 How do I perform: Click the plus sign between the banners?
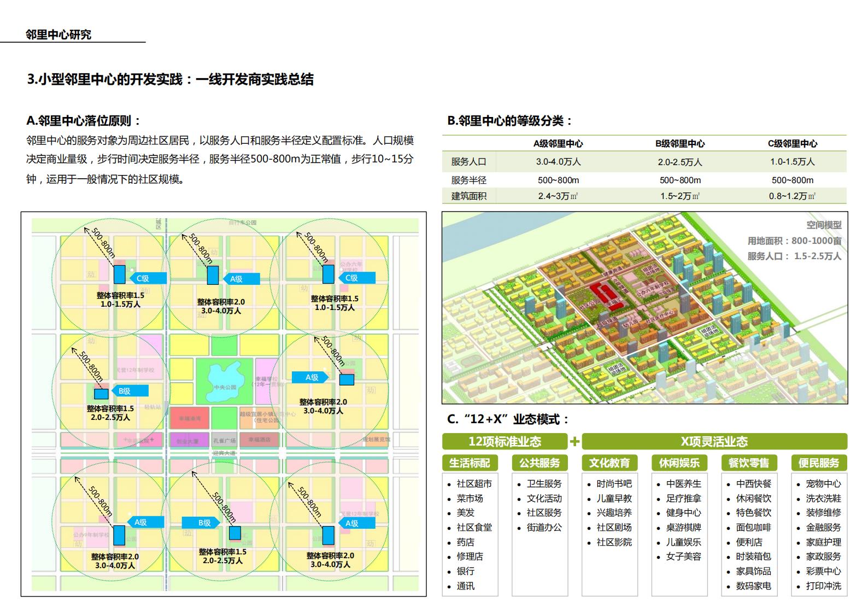(x=574, y=441)
